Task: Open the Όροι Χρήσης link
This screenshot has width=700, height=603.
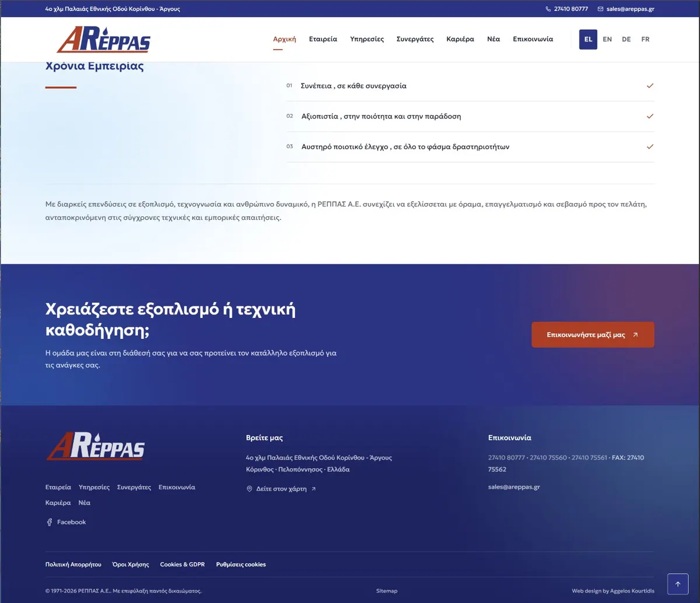Action: (131, 565)
